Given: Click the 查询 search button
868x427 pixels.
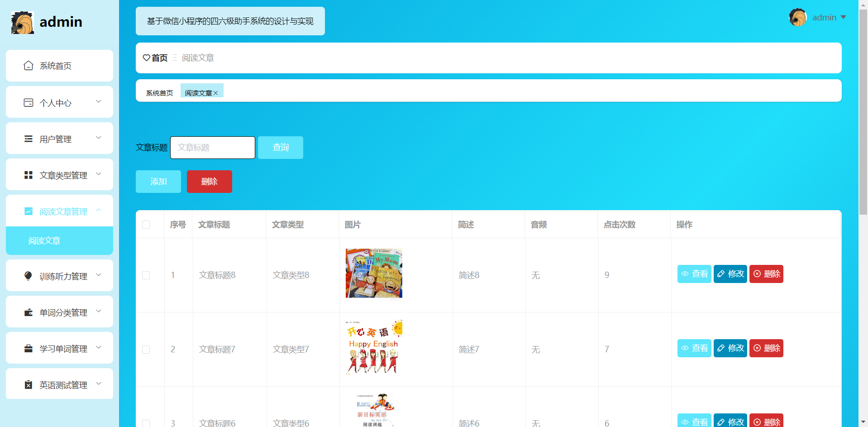Looking at the screenshot, I should (x=281, y=148).
